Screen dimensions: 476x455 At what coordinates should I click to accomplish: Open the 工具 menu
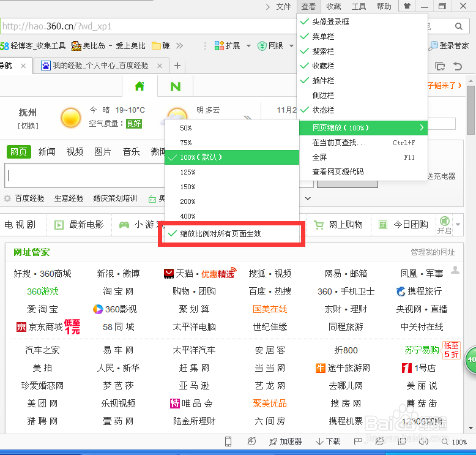click(359, 6)
